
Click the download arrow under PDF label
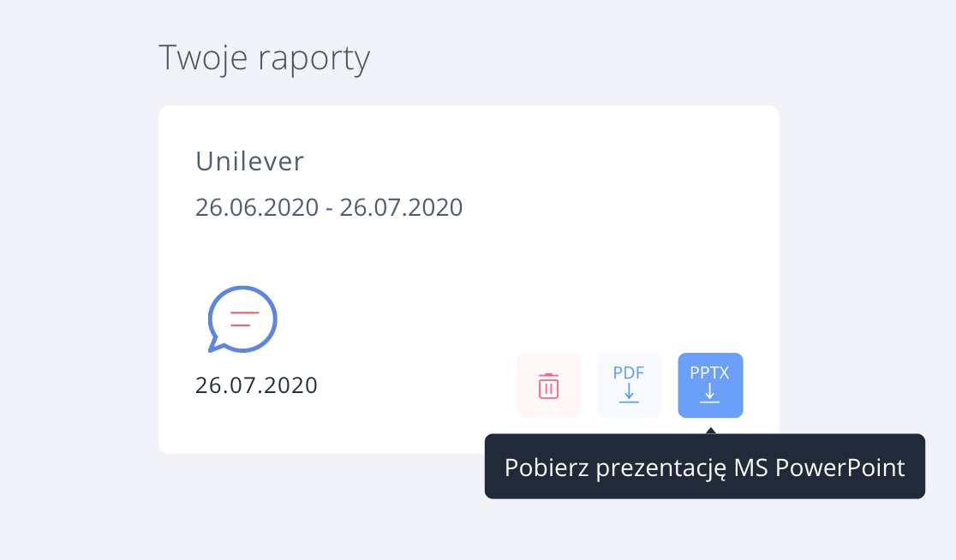(x=629, y=394)
